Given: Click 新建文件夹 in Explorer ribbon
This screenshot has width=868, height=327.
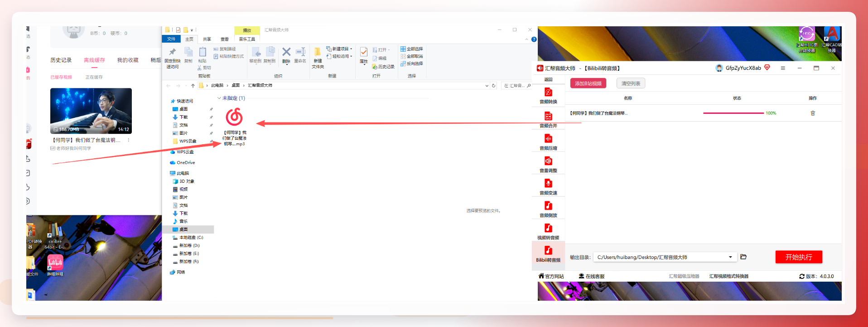Looking at the screenshot, I should click(318, 58).
